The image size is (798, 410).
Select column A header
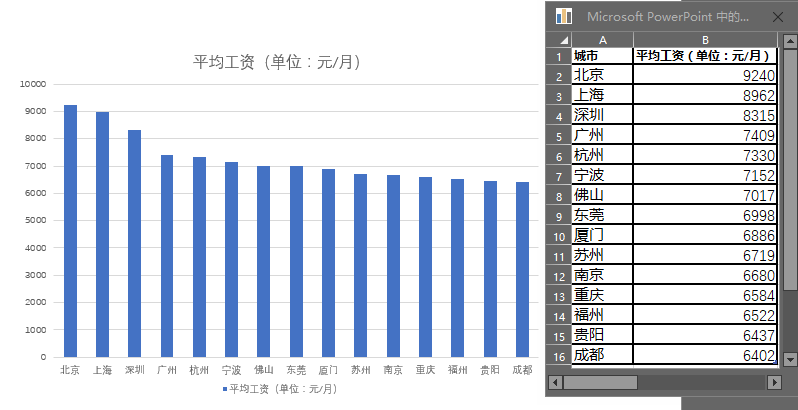(603, 40)
